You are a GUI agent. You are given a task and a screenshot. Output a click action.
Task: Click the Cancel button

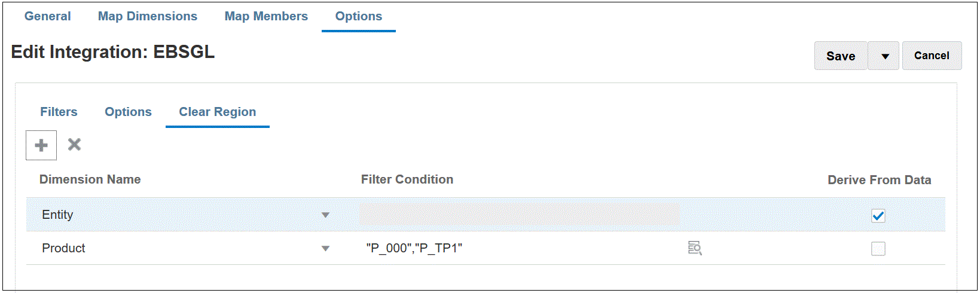932,56
